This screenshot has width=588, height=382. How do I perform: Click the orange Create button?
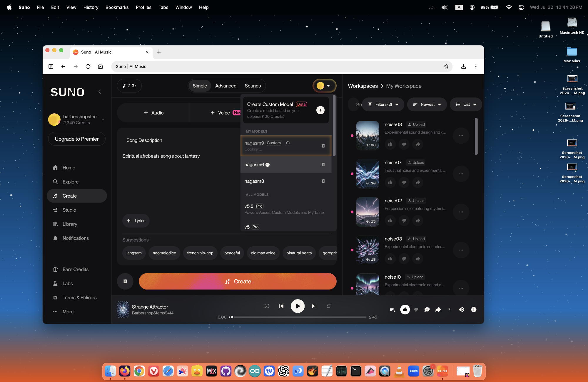click(x=238, y=281)
